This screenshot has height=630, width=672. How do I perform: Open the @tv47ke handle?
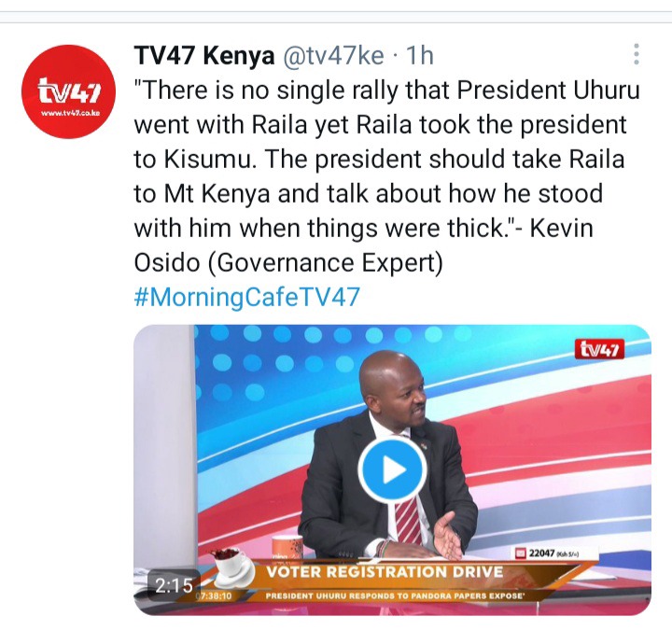click(332, 55)
